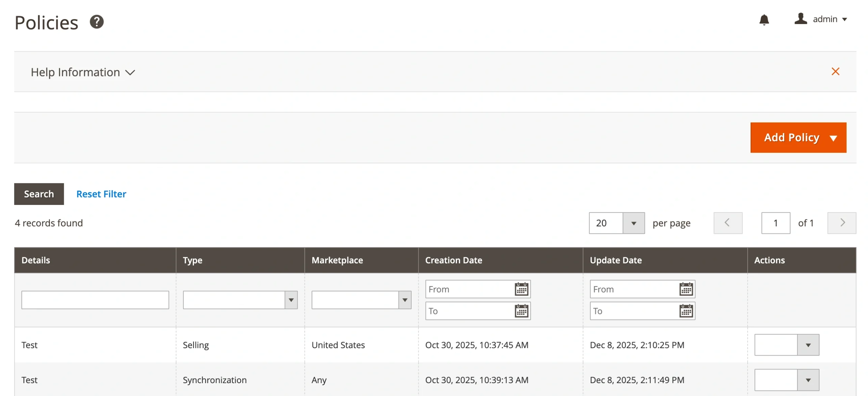The height and width of the screenshot is (396, 868).
Task: Click the Search button
Action: [x=39, y=194]
